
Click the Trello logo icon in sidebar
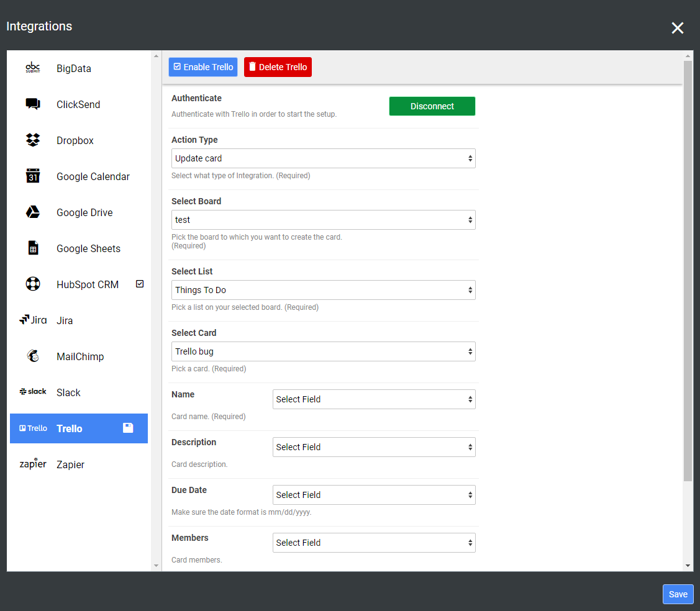click(32, 428)
